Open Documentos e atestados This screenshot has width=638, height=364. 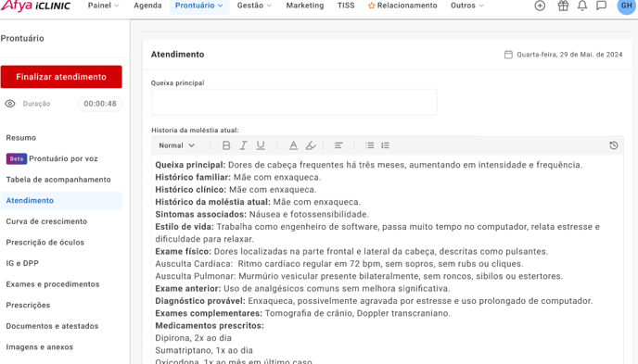[52, 326]
